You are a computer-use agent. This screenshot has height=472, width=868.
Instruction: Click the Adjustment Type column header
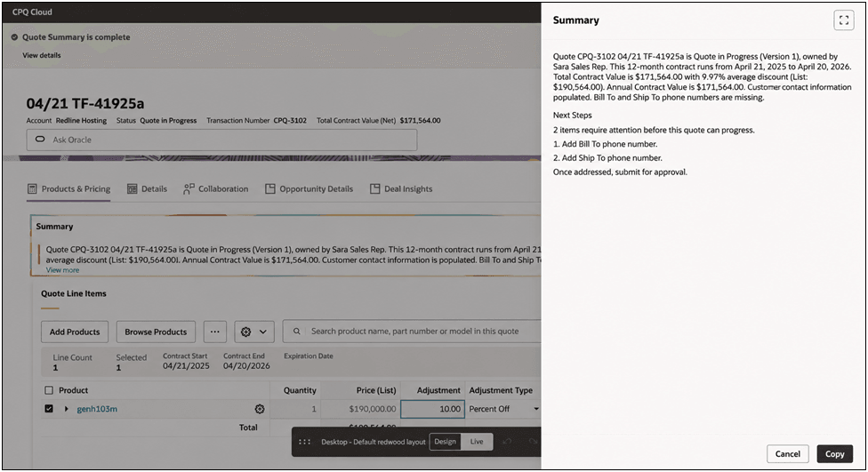501,390
